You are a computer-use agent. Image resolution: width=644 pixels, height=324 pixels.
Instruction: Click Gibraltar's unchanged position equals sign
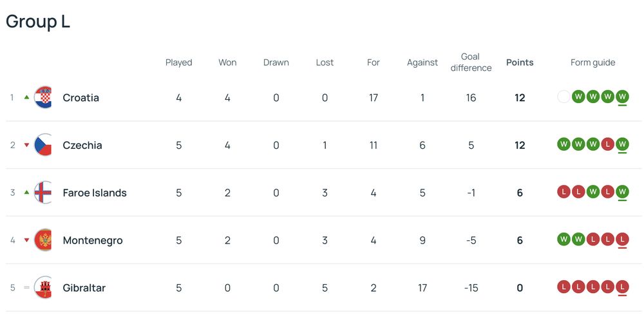coord(26,288)
